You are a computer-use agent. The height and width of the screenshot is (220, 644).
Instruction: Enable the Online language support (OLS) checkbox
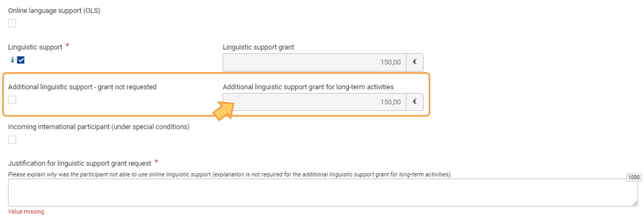click(x=12, y=23)
